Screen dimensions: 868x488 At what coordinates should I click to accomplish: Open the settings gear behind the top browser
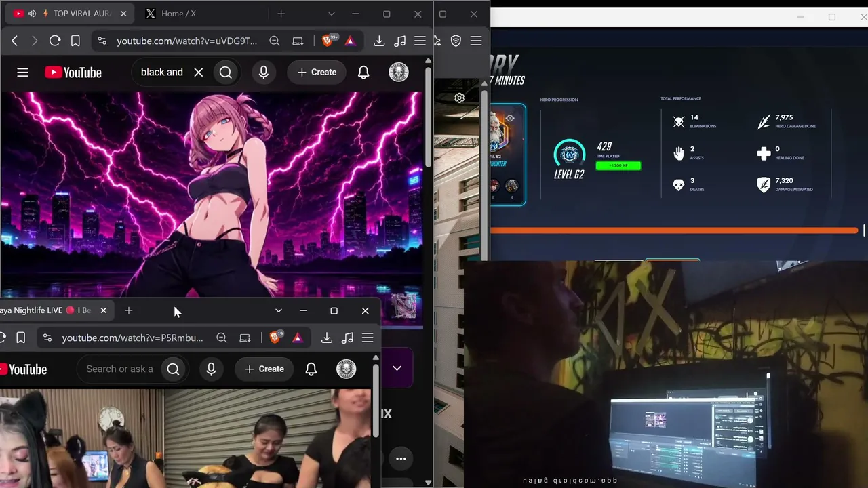(x=459, y=98)
